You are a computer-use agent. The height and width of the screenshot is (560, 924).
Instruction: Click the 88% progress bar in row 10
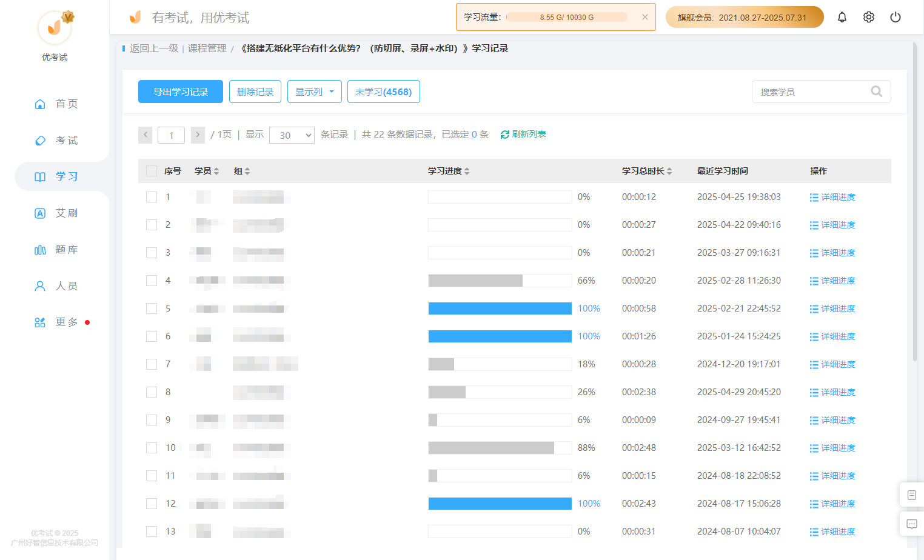pyautogui.click(x=500, y=448)
